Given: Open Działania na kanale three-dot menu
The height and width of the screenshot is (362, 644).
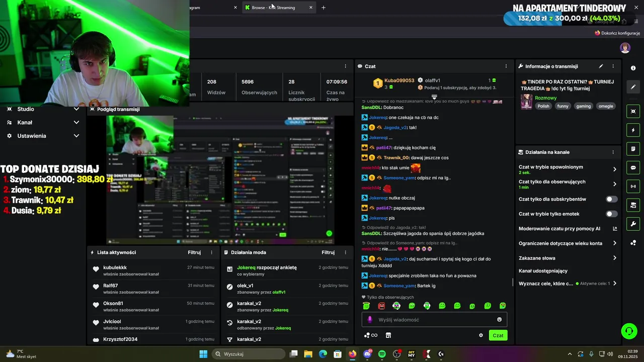Looking at the screenshot, I should [613, 152].
